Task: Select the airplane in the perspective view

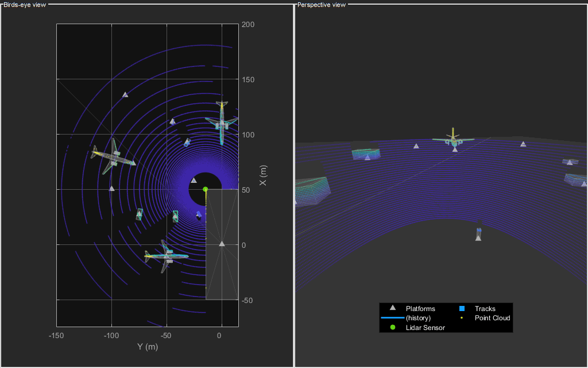Action: click(454, 139)
